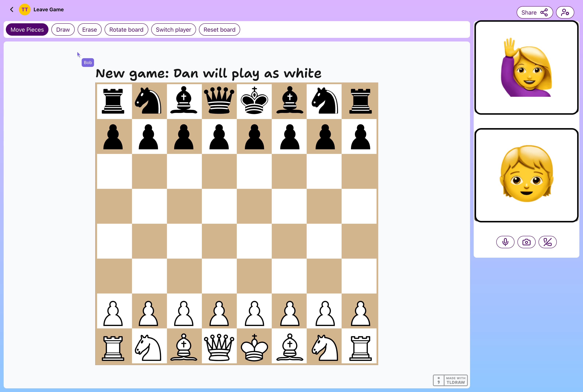Click the Share button
This screenshot has height=392, width=583.
click(x=535, y=12)
